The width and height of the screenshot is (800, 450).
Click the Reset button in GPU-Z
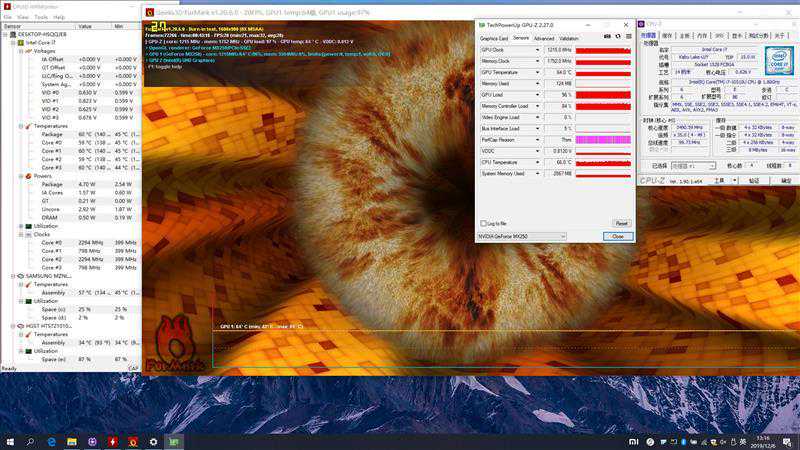coord(621,223)
